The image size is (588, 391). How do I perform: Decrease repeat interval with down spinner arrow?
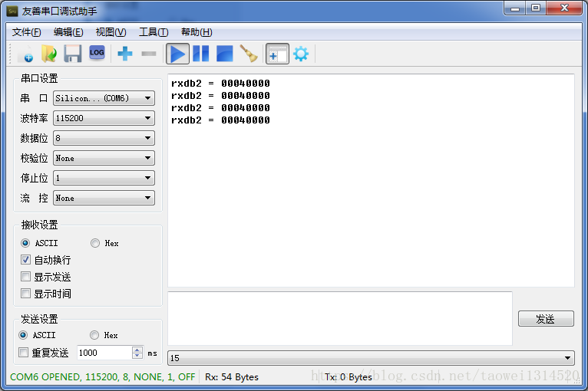tap(137, 356)
